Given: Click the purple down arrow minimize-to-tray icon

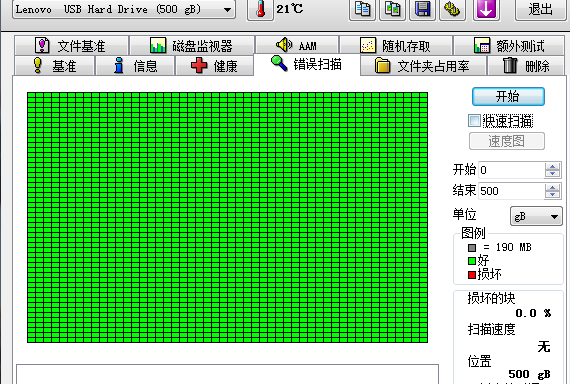Looking at the screenshot, I should (486, 9).
